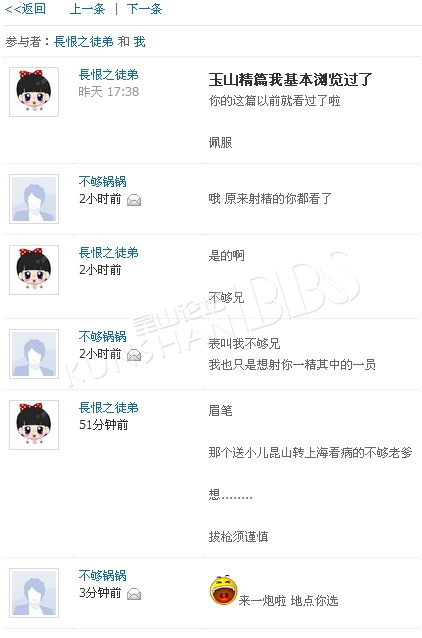The image size is (422, 638).
Task: Open 長恨之徒弟 avatar in the 昨天 17:38 message
Action: coord(34,92)
